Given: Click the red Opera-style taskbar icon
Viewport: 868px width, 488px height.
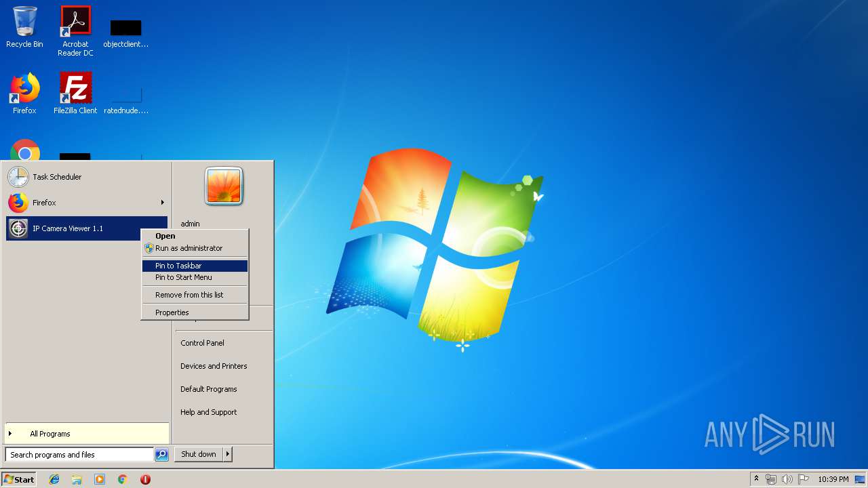Looking at the screenshot, I should (145, 479).
